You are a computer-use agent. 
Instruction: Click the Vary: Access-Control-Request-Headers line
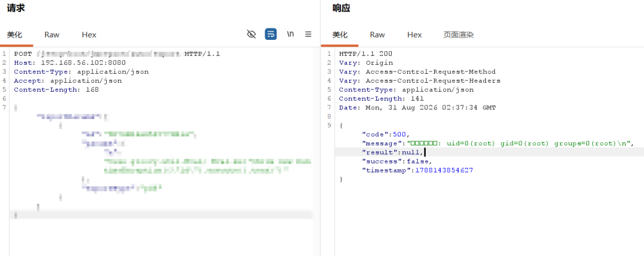(420, 81)
